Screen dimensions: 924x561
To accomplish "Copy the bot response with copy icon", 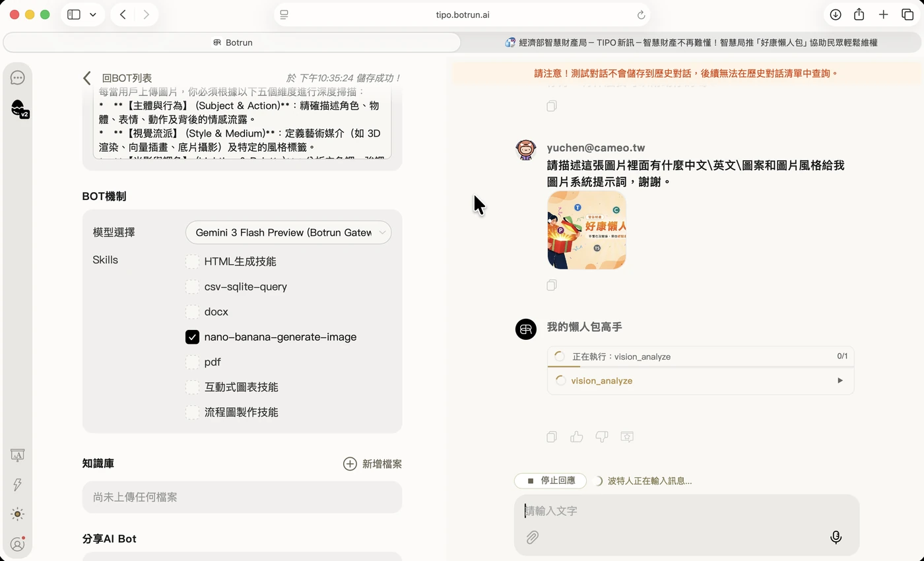I will [x=552, y=436].
